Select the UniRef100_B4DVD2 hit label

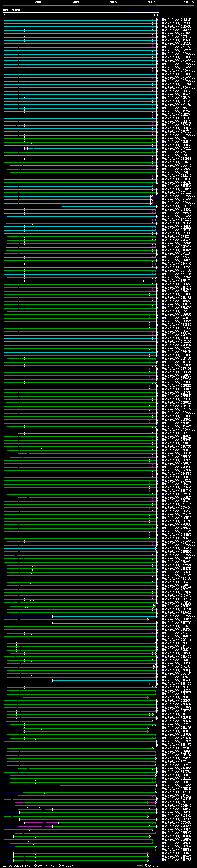coord(176,623)
